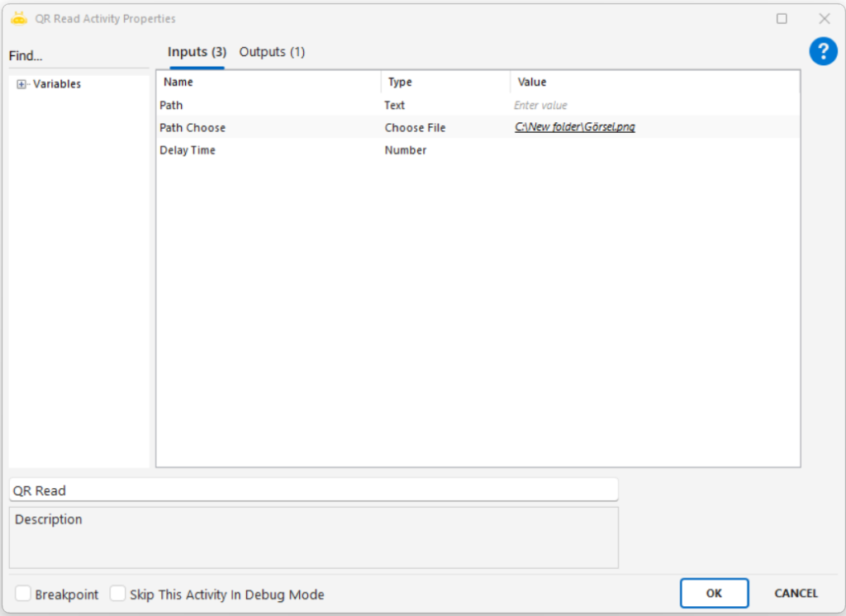Click the Path value field

[x=653, y=106]
